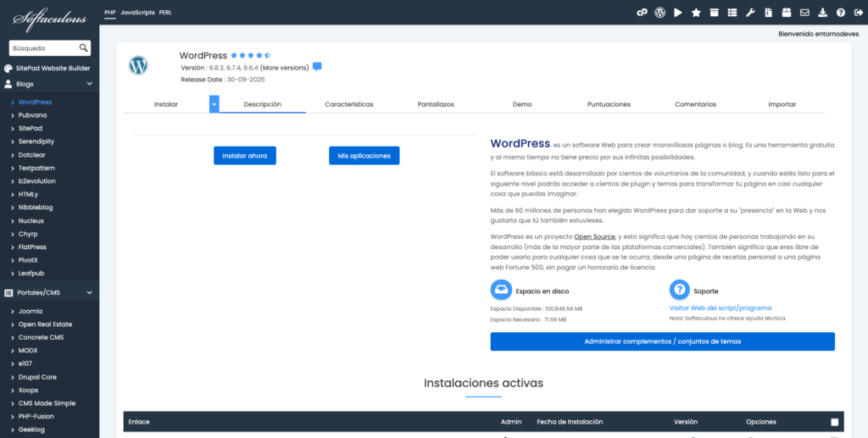
Task: Click the star ratings icon in top bar
Action: 696,13
